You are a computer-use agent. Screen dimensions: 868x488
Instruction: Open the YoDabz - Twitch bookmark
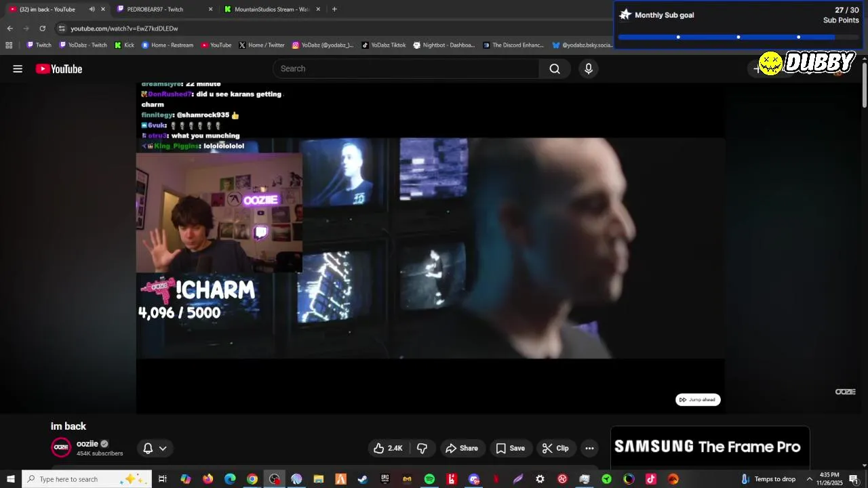pos(83,45)
